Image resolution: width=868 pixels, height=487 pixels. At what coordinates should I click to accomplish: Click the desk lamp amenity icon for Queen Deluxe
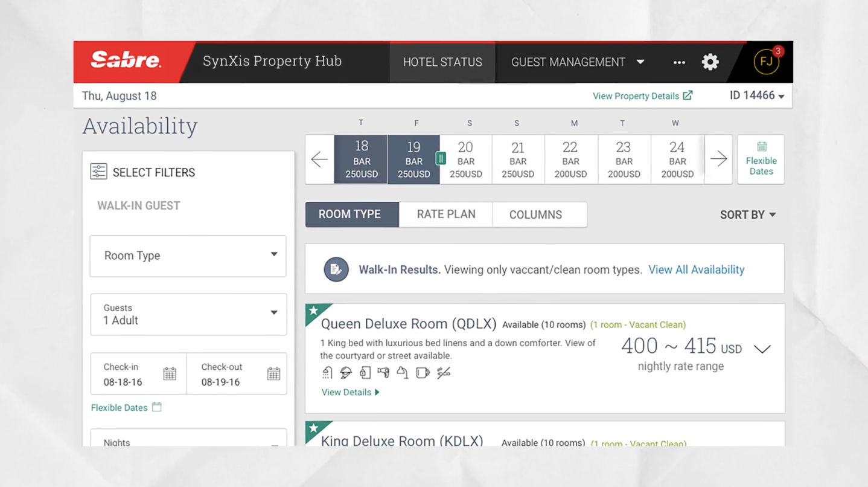(403, 373)
